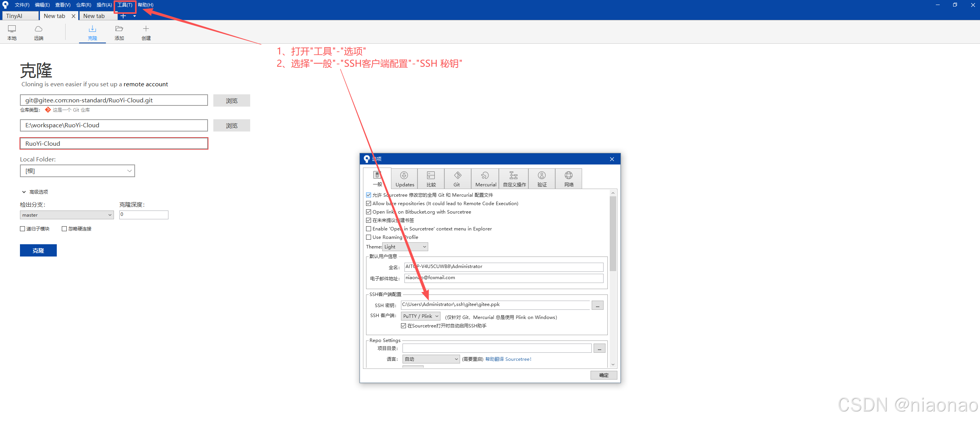
Task: Open the 网络 (Network) options tab
Action: coord(568,179)
